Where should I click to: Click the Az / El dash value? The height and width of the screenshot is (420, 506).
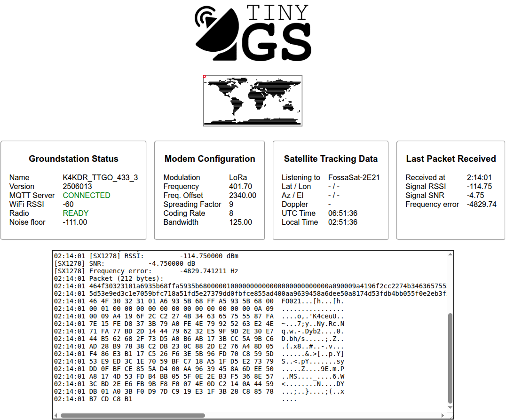coord(334,195)
